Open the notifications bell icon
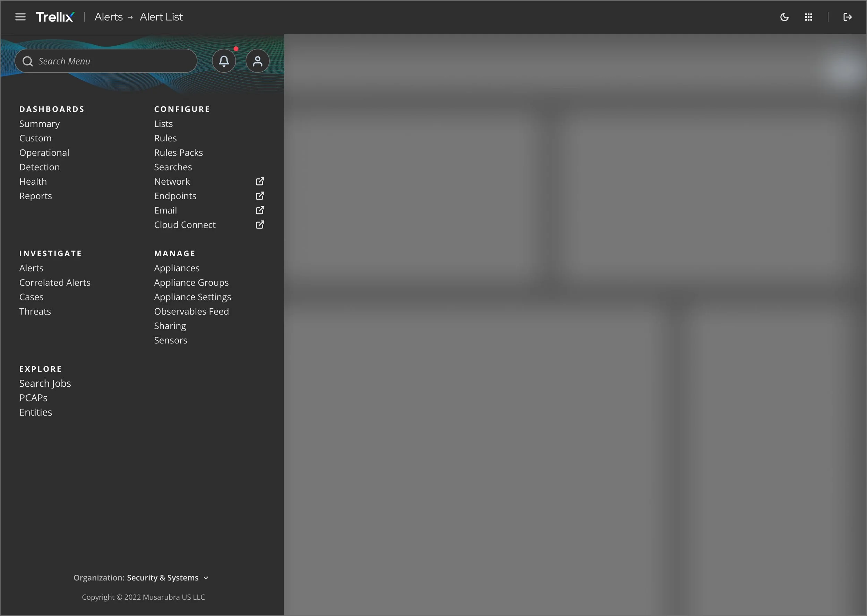867x616 pixels. [224, 61]
